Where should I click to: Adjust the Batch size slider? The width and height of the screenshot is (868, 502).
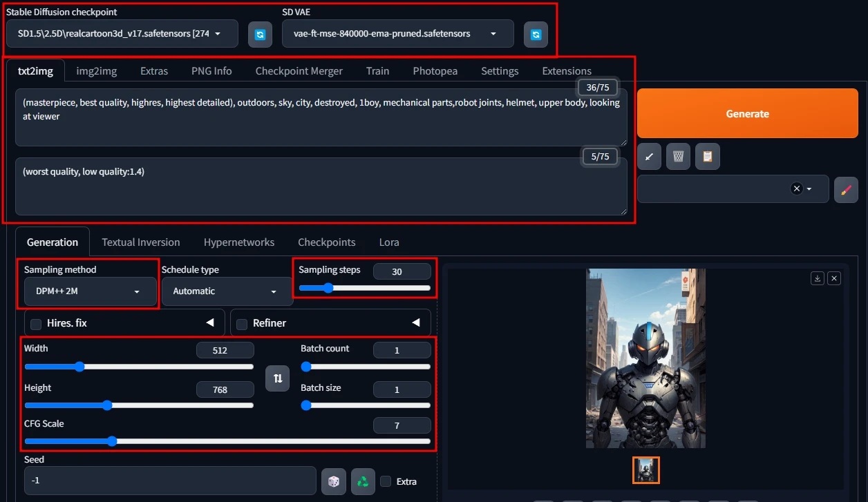(x=366, y=405)
